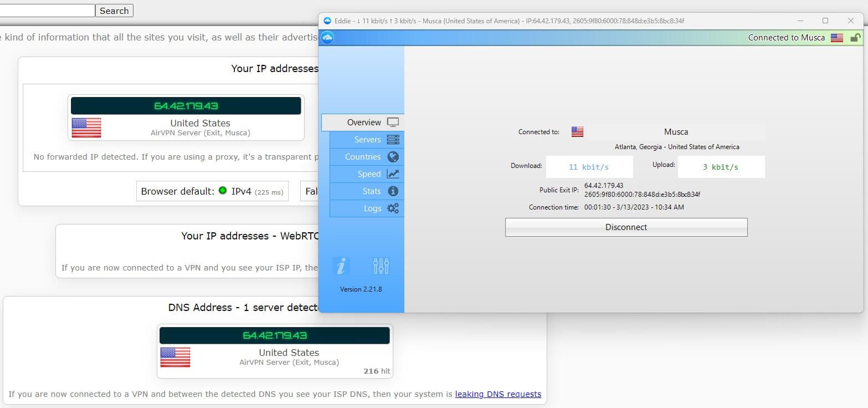868x408 pixels.
Task: Click AirVPN Server text under DNS address
Action: [x=289, y=362]
